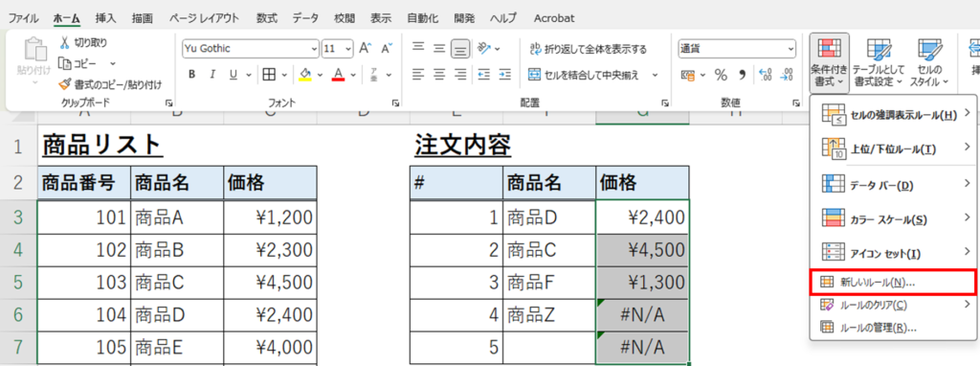Align text right in the 配置 group
The width and height of the screenshot is (980, 366).
point(460,75)
